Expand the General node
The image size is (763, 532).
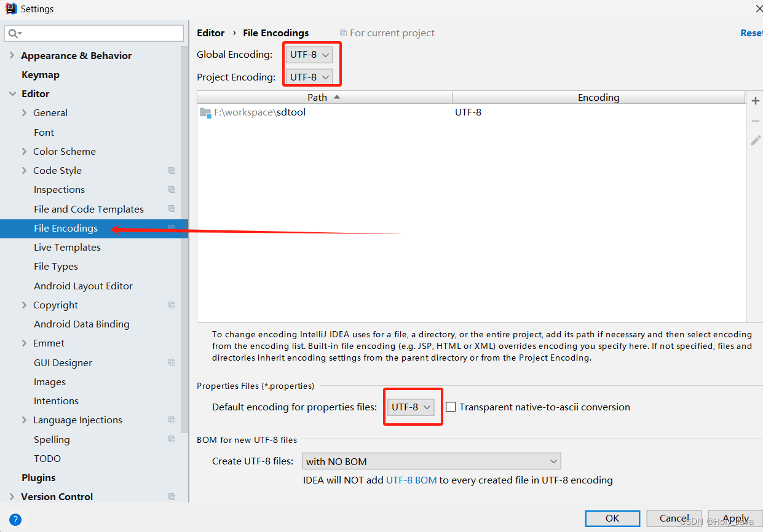point(24,113)
